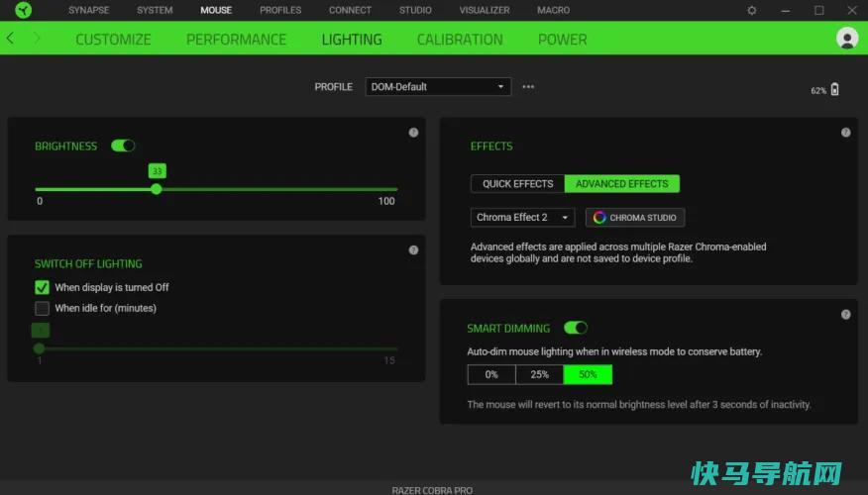868x495 pixels.
Task: Click the Razer logo icon
Action: pyautogui.click(x=23, y=10)
